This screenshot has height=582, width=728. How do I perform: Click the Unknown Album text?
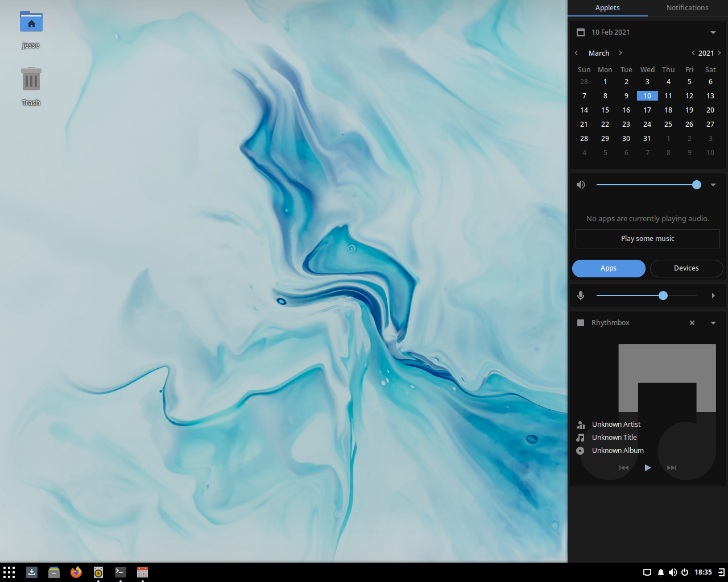tap(618, 451)
